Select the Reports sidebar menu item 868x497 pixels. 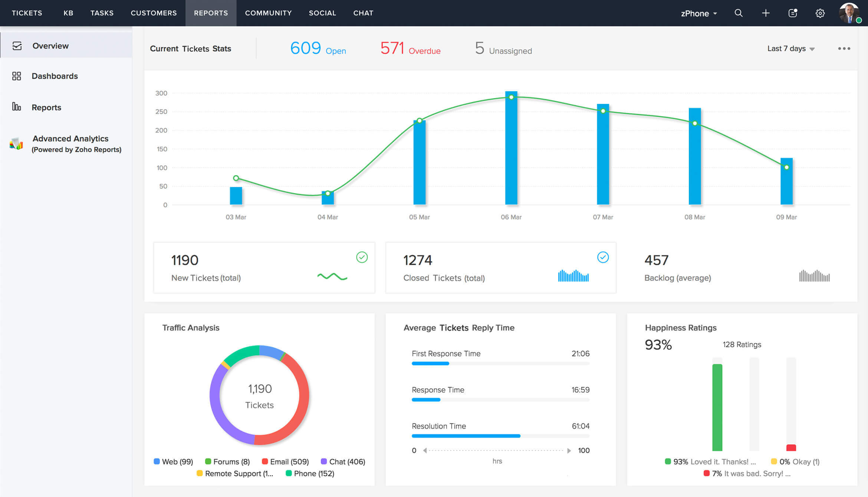pos(46,107)
